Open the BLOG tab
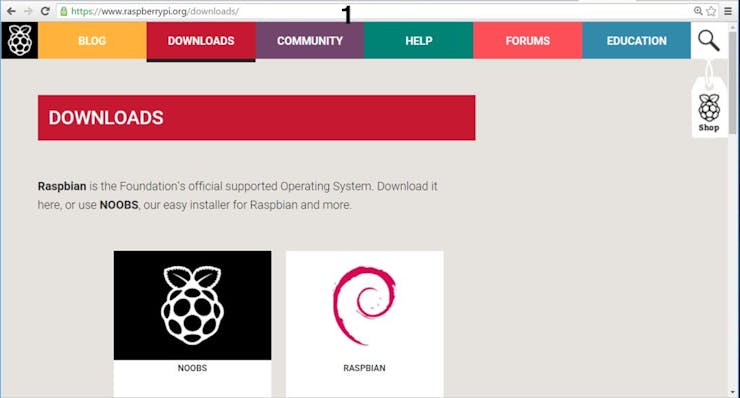 pos(92,41)
